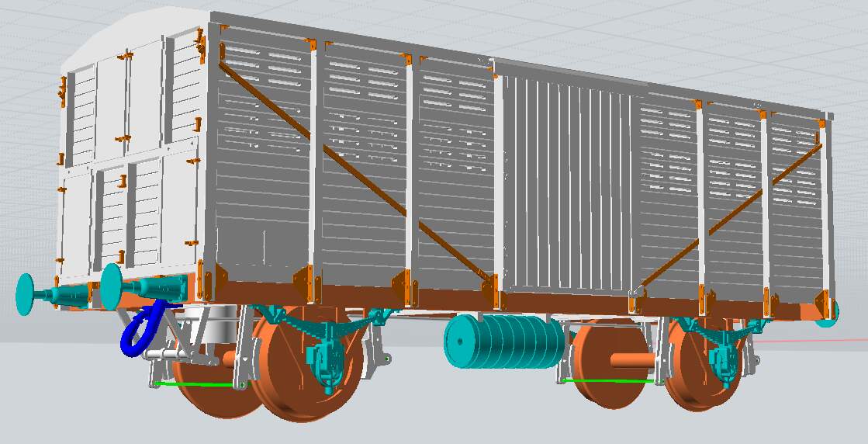
Task: Select the second cyan buffer near hook
Action: tap(113, 284)
